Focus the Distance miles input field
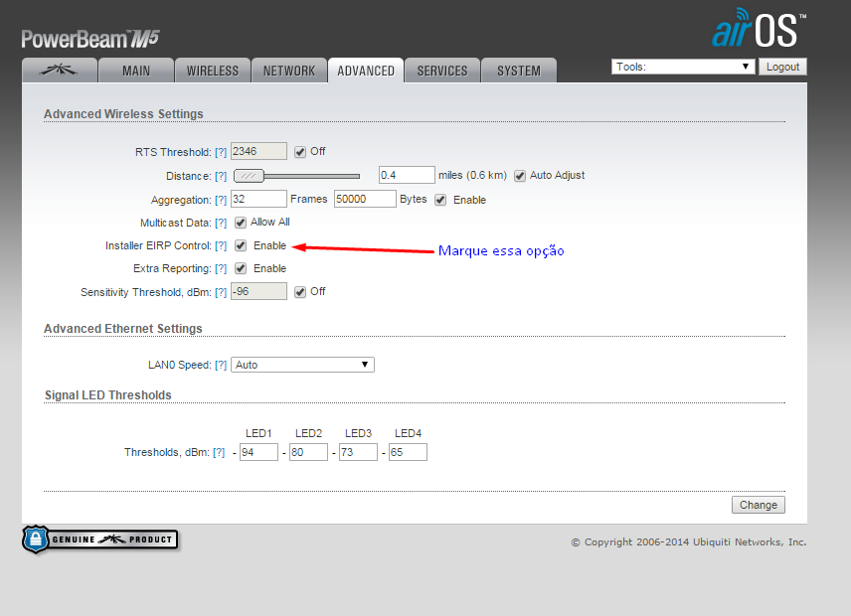The image size is (851, 616). click(407, 175)
